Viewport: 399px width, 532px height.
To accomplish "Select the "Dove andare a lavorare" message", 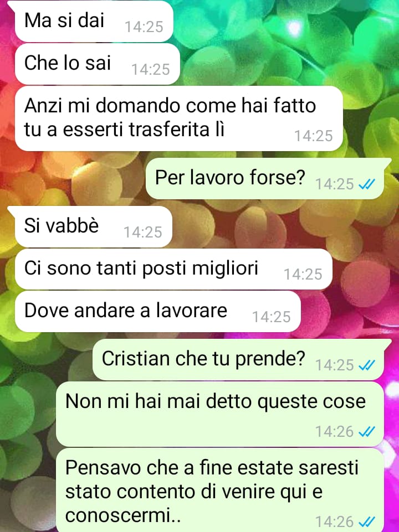I will click(x=158, y=312).
